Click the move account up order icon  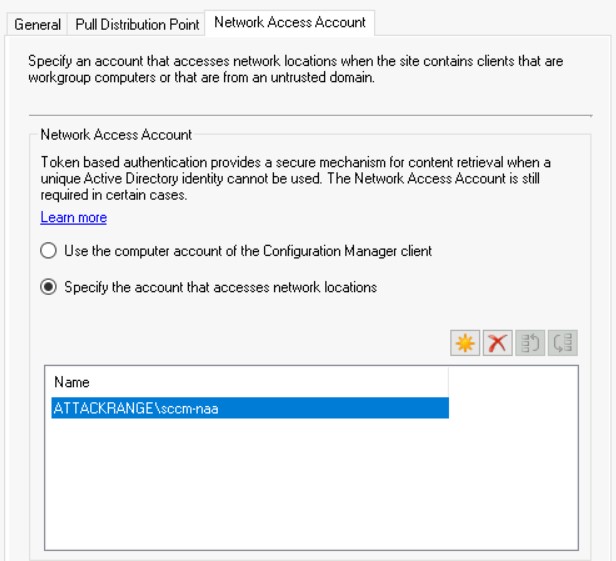coord(530,343)
